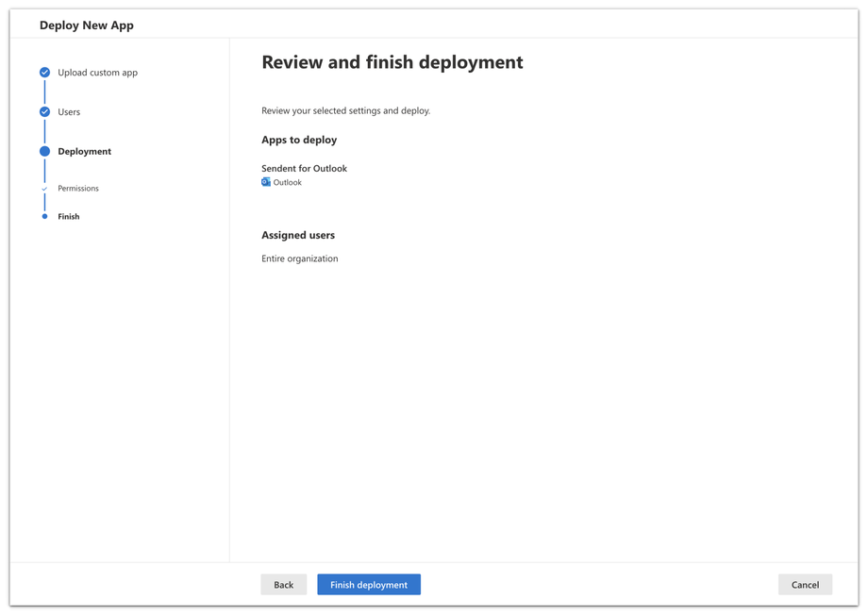Jump to the Permissions sub-step

tap(78, 189)
